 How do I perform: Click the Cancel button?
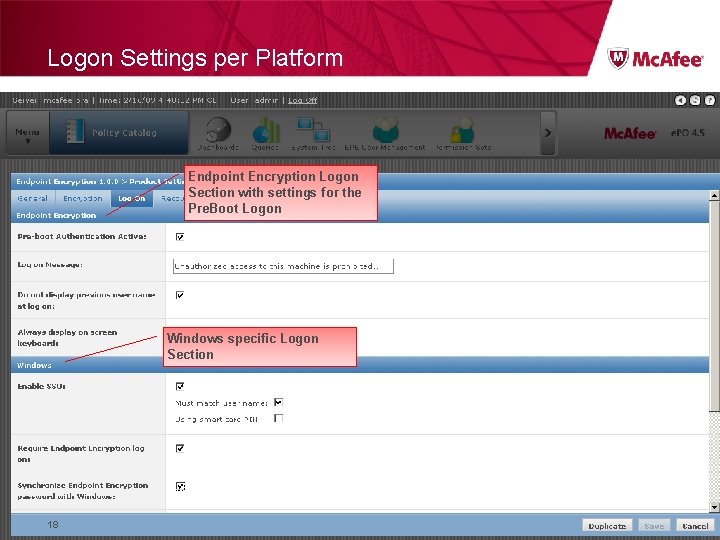pos(695,526)
